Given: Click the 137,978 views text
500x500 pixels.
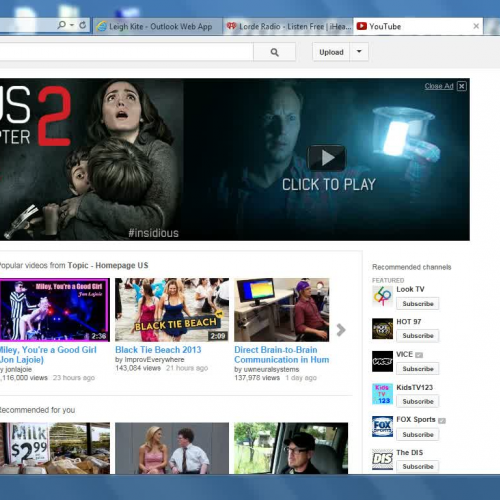Looking at the screenshot, I should [257, 378].
